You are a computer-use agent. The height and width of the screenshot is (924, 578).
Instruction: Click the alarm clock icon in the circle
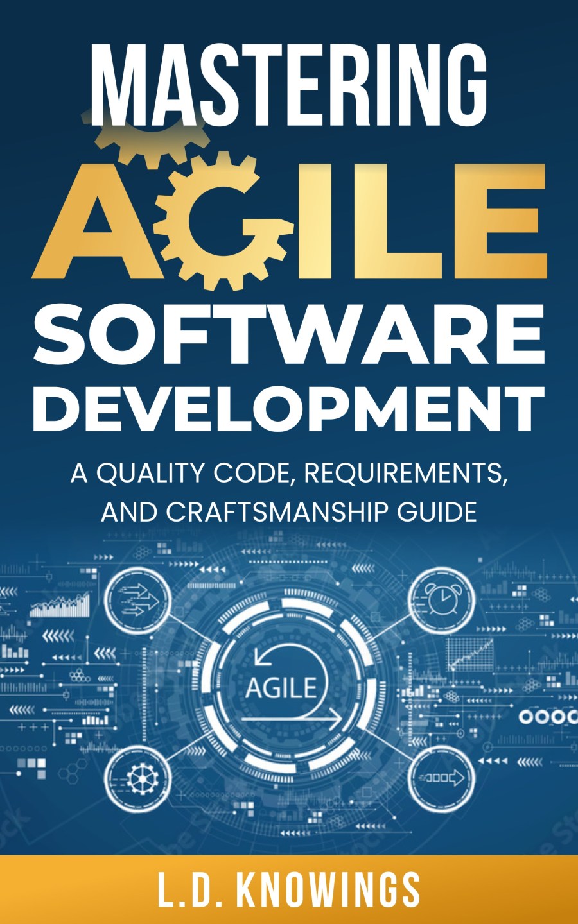(442, 601)
